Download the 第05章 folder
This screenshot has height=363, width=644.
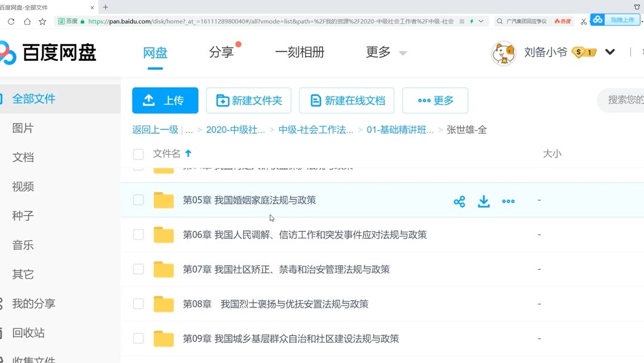click(x=484, y=201)
